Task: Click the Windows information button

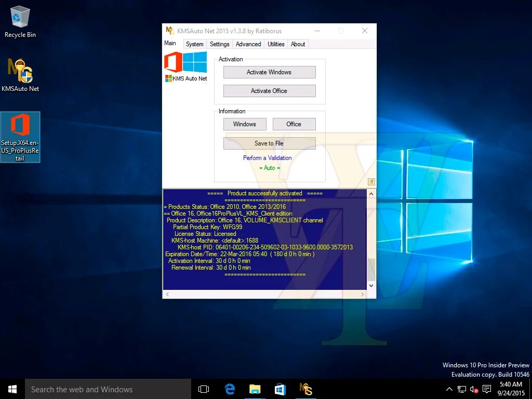Action: pyautogui.click(x=245, y=124)
